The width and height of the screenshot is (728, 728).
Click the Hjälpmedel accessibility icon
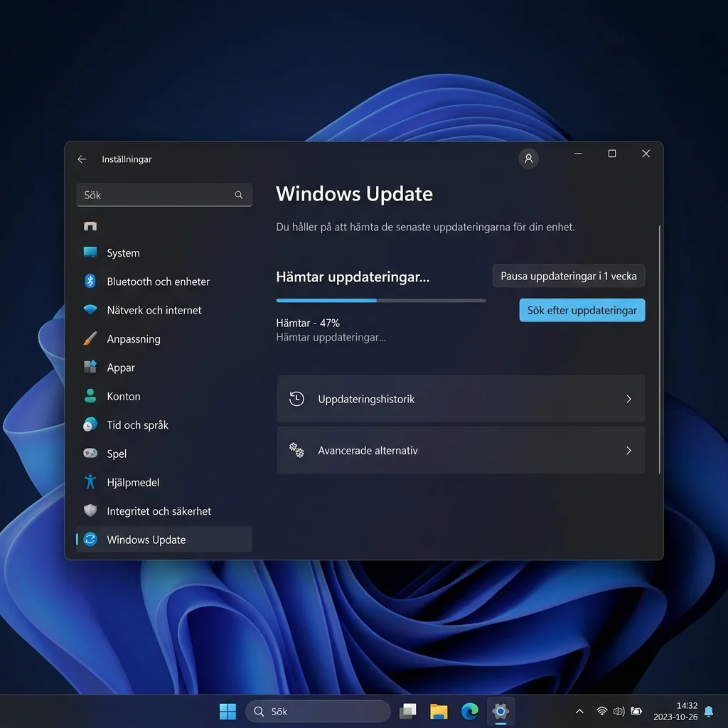pyautogui.click(x=90, y=481)
